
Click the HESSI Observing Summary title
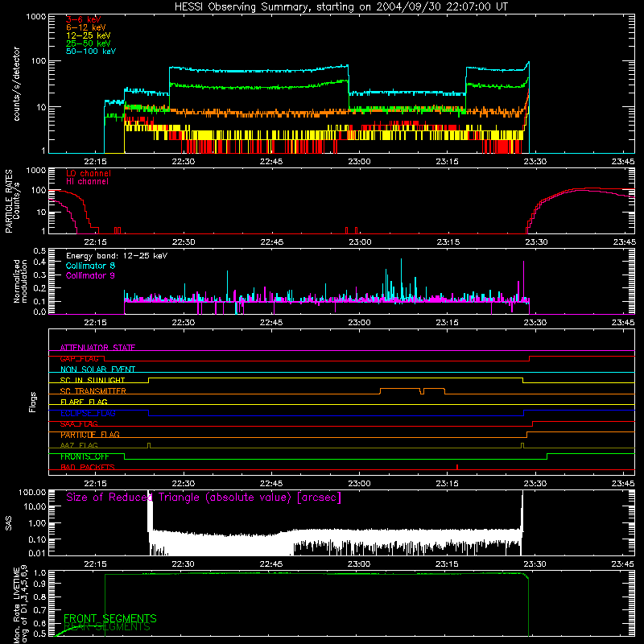341,7
